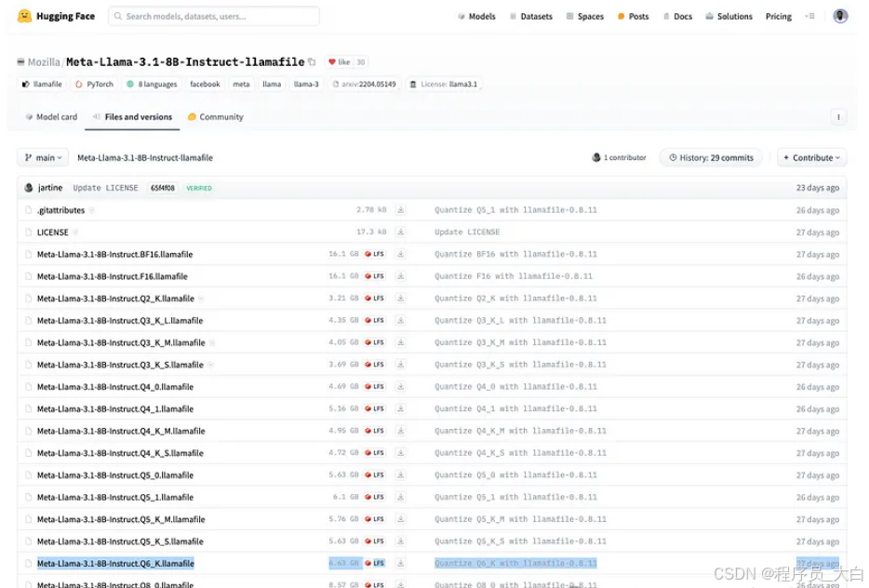This screenshot has width=869, height=588.
Task: Like this model repository
Action: click(340, 62)
